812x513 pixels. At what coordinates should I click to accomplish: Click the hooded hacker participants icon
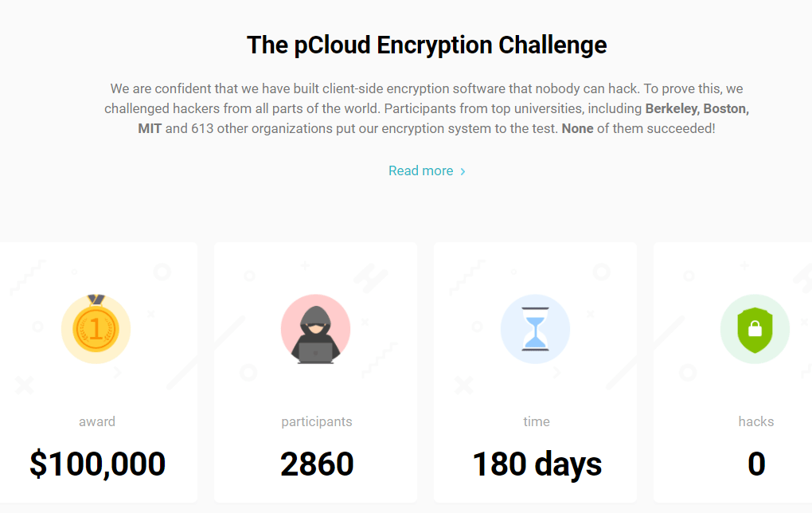[315, 329]
